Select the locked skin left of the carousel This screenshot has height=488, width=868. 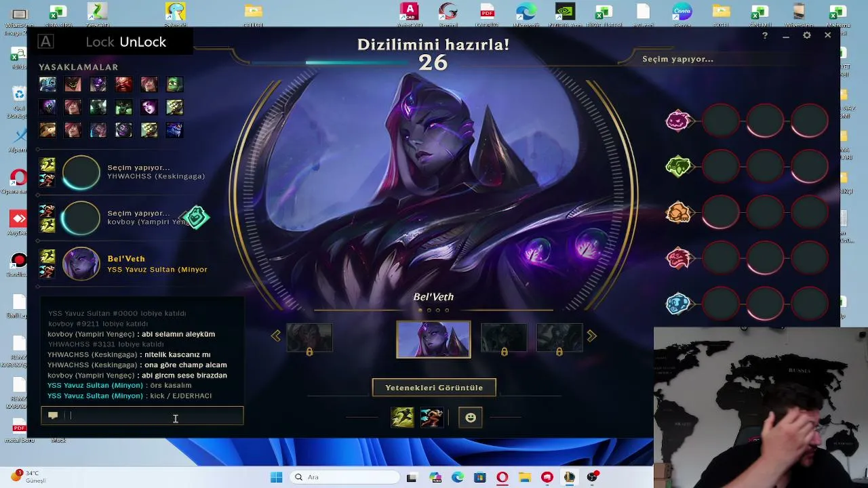[x=309, y=338]
